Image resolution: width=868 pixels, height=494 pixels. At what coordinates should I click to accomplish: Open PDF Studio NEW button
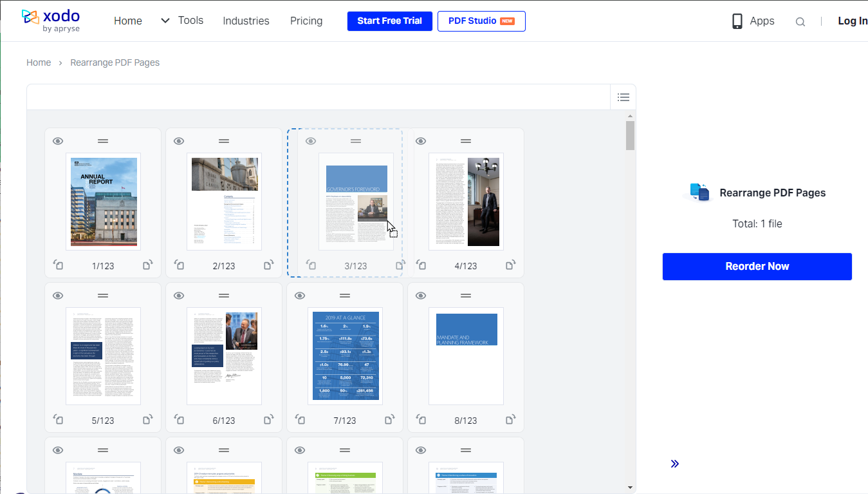[481, 21]
